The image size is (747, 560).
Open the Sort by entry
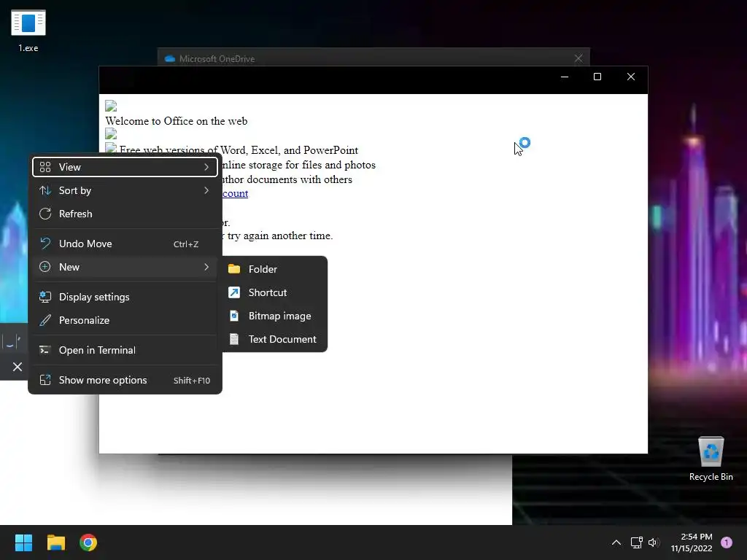point(125,190)
